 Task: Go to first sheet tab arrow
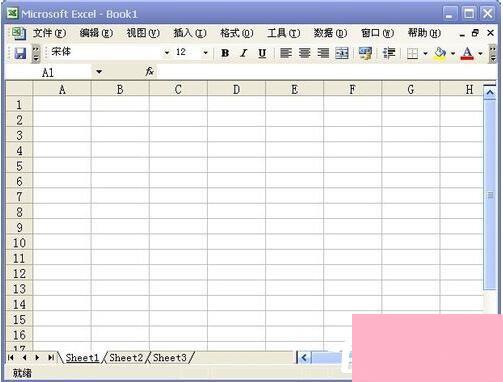[x=11, y=358]
